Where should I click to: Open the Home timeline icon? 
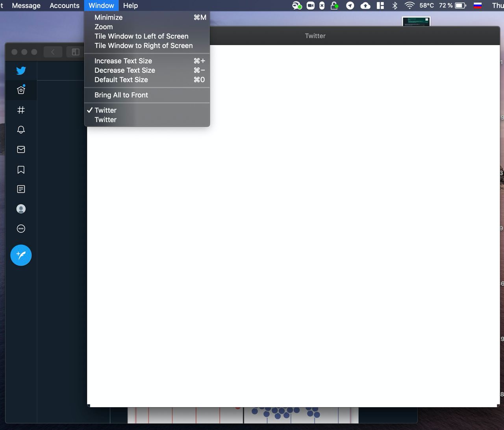point(21,90)
